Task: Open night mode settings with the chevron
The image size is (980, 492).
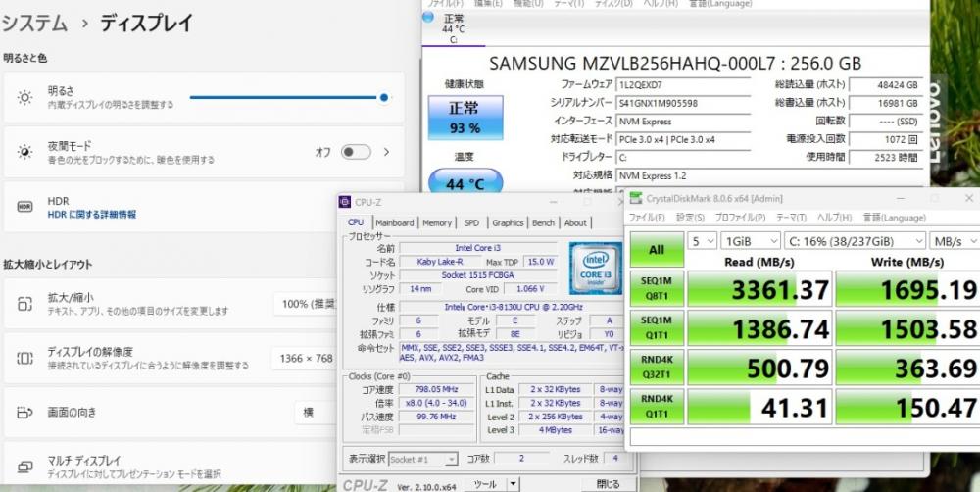Action: click(386, 152)
